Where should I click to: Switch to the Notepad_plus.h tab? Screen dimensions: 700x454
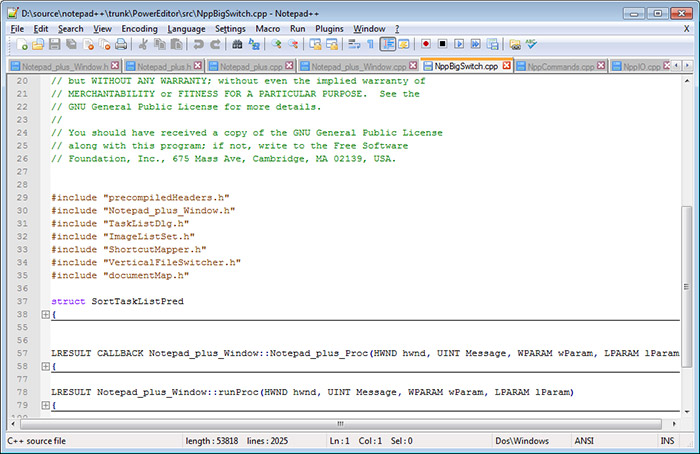pos(164,67)
